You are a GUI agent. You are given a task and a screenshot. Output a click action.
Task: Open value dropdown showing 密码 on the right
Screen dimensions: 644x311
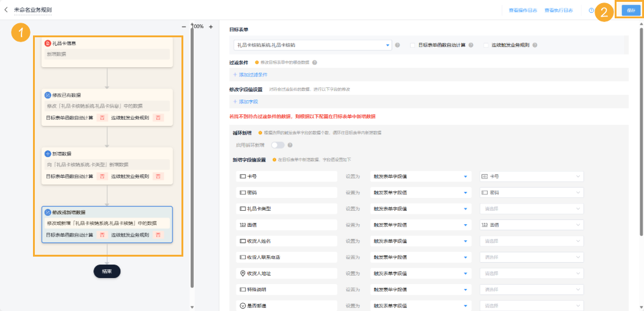coord(532,192)
